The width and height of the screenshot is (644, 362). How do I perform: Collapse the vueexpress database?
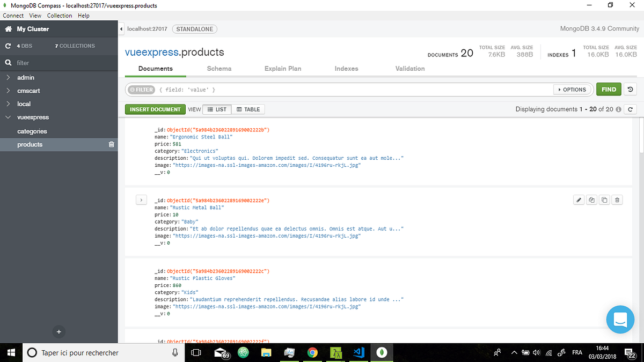tap(8, 117)
